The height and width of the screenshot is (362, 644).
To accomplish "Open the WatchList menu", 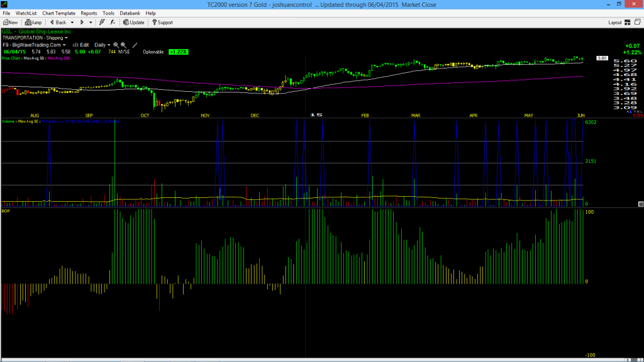I will click(26, 13).
